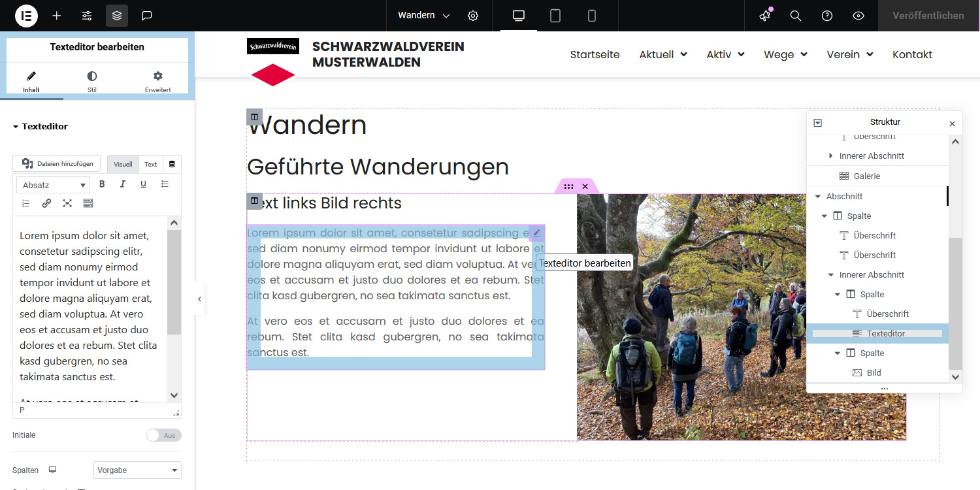The height and width of the screenshot is (490, 980).
Task: Enable the Initiale toggle
Action: (x=164, y=434)
